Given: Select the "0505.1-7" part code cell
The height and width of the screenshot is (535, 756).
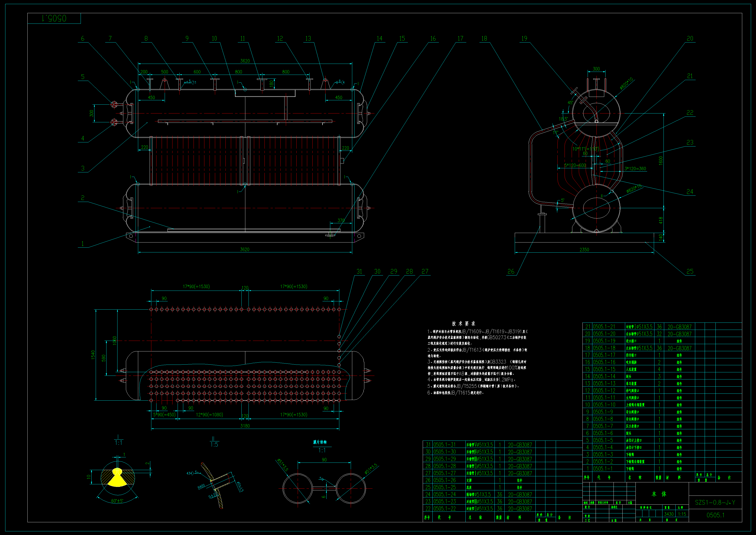Looking at the screenshot, I should click(x=603, y=426).
